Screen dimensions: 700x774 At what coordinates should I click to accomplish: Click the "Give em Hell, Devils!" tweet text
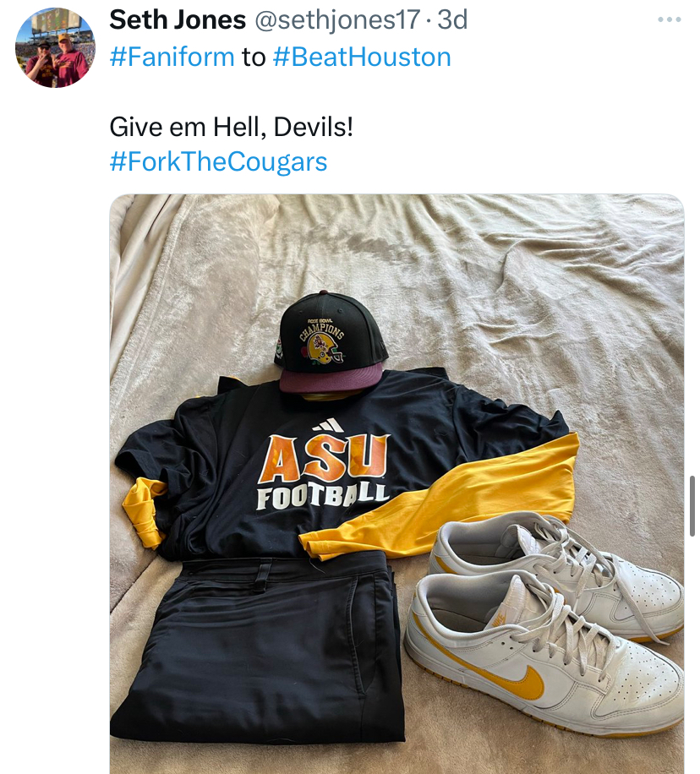click(x=231, y=128)
